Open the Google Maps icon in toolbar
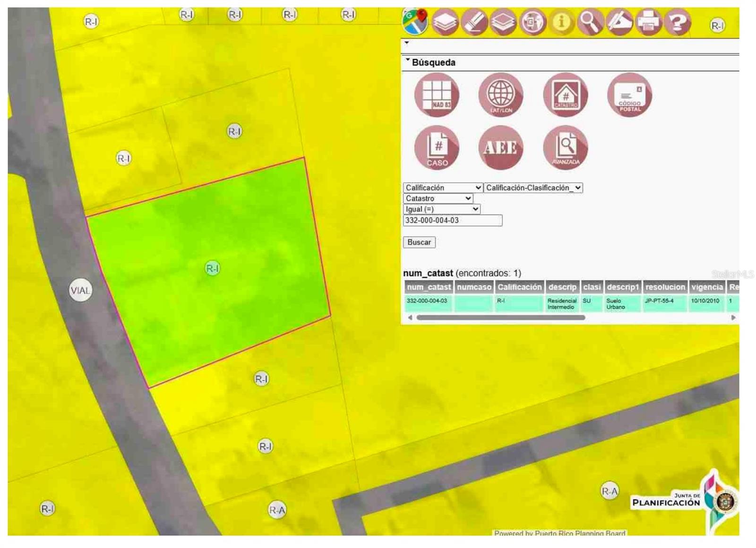756x548 pixels. tap(415, 21)
